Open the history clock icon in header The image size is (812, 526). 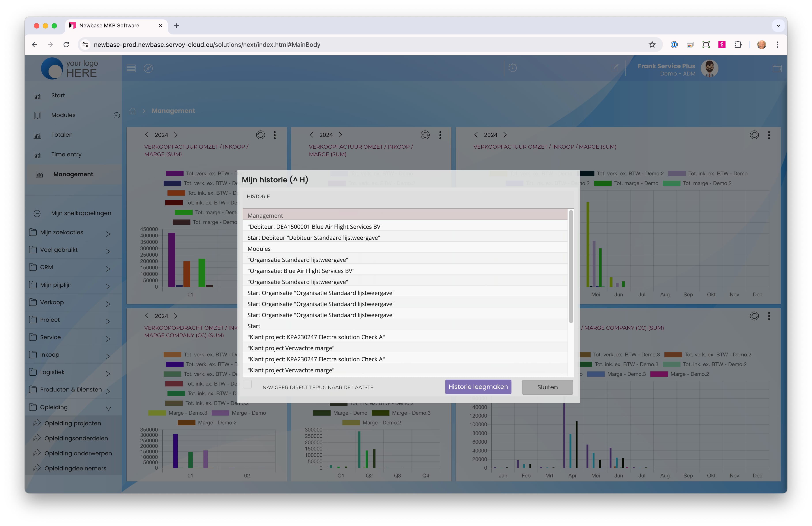(512, 68)
